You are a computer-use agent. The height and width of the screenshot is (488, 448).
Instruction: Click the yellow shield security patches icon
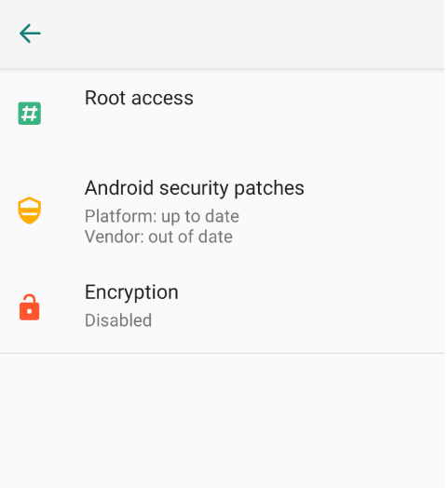(x=29, y=210)
